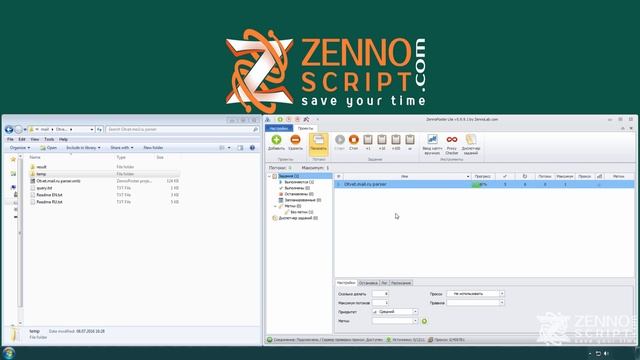Click the Open button in Explorer toolbar

coord(49,148)
